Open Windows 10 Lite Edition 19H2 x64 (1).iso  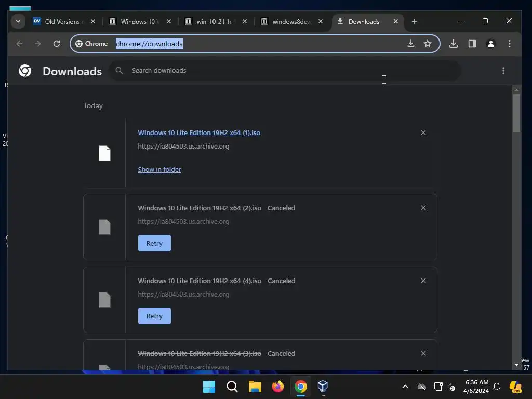point(199,132)
